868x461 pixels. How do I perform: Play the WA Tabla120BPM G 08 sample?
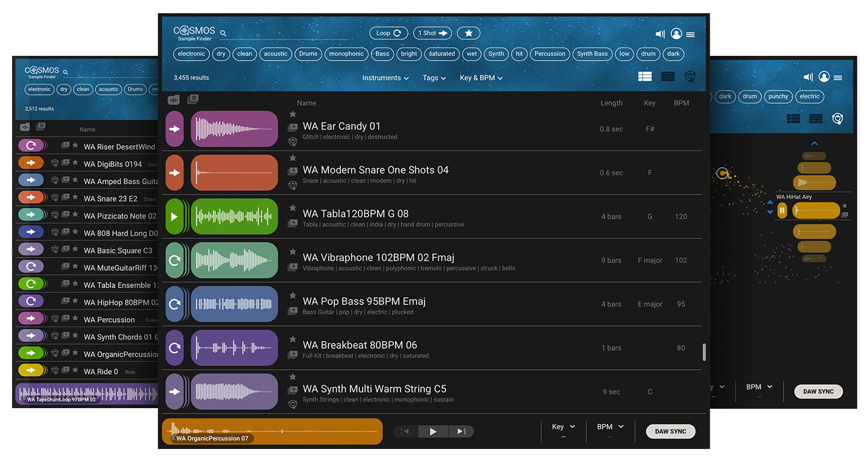click(x=175, y=217)
